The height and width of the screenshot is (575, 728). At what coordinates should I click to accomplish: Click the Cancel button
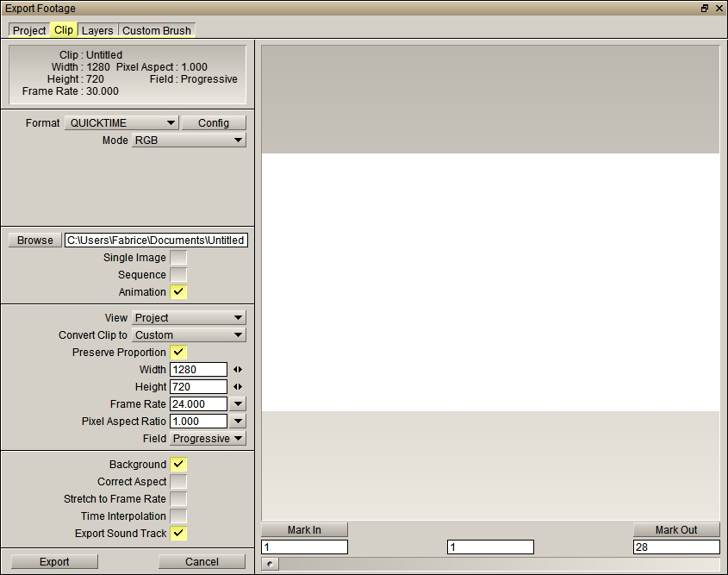click(202, 562)
